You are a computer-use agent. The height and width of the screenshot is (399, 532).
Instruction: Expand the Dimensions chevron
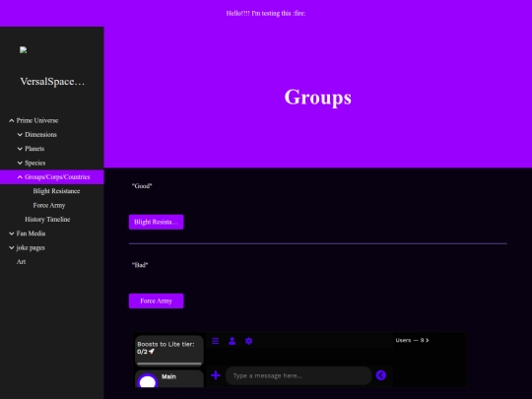[x=20, y=135]
